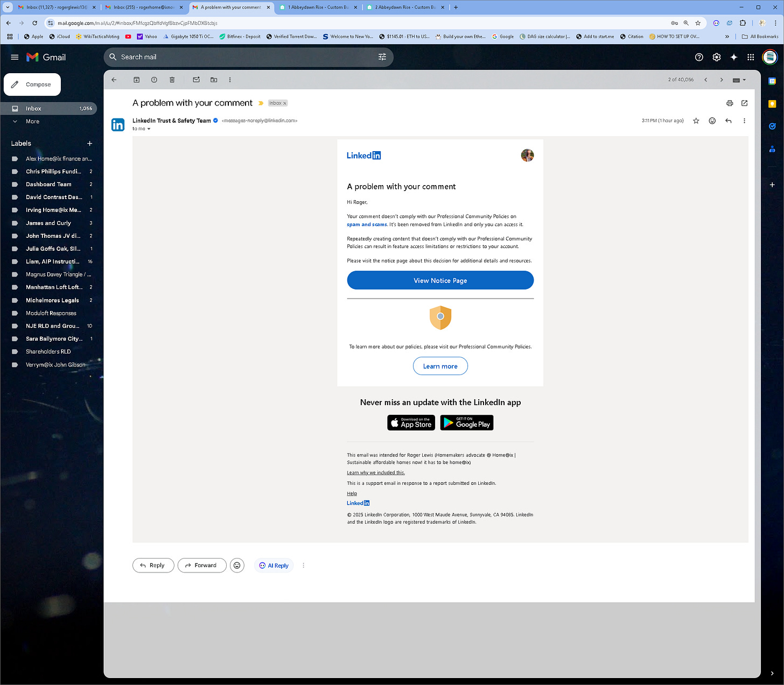The width and height of the screenshot is (784, 685).
Task: Click the Reply button below the email
Action: (153, 566)
